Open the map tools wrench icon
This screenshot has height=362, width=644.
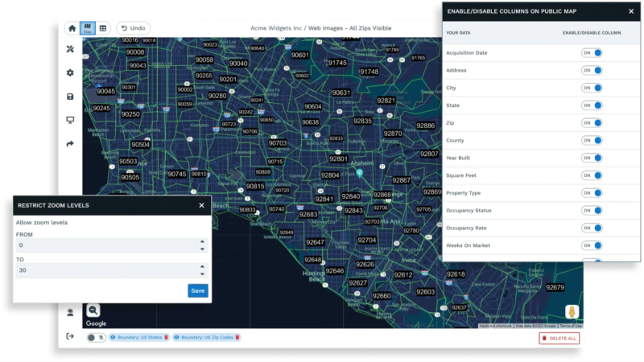coord(70,49)
